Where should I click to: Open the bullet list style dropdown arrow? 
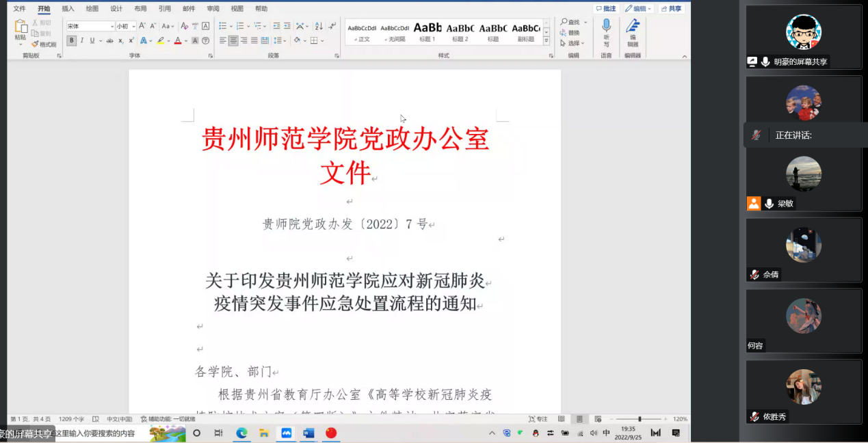click(x=231, y=26)
